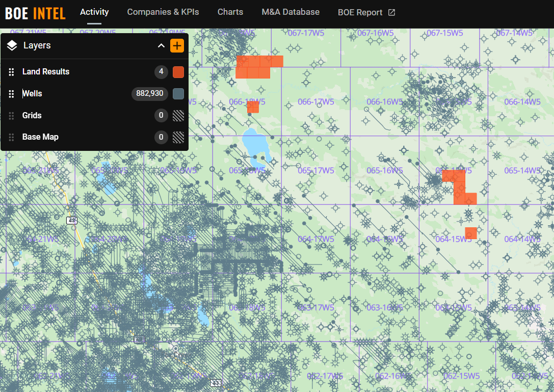
Task: Click the Layers stack icon
Action: tap(12, 45)
